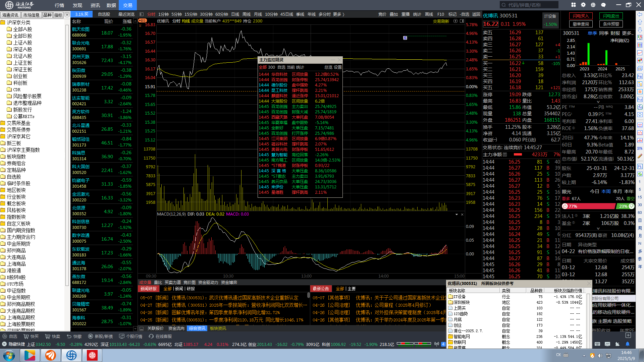Expand the 更多.. financial options

pos(628,33)
